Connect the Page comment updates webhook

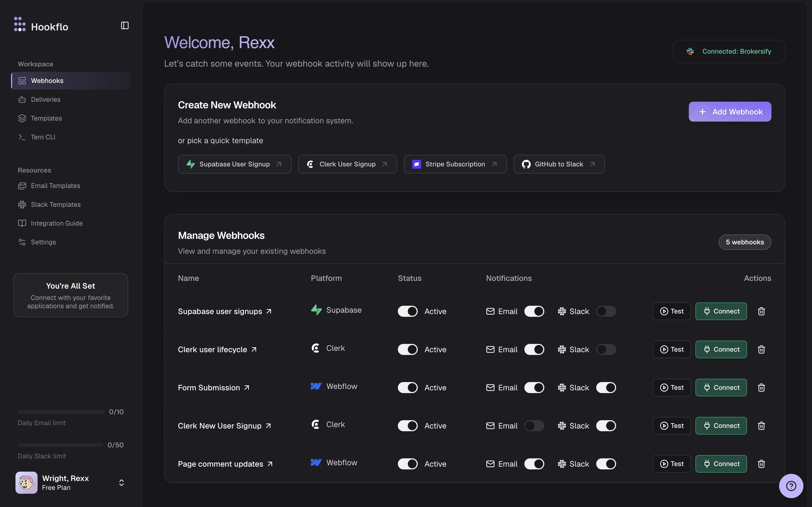pos(721,464)
